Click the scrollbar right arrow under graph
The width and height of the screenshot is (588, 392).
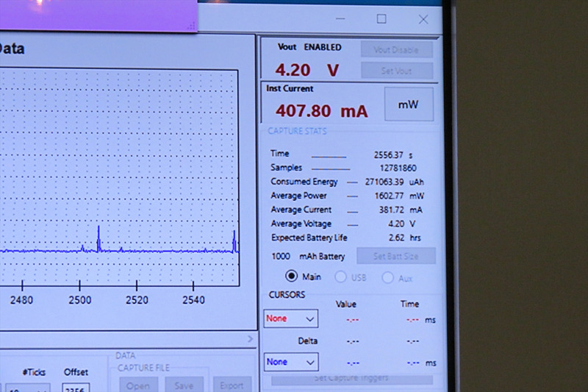(251, 339)
